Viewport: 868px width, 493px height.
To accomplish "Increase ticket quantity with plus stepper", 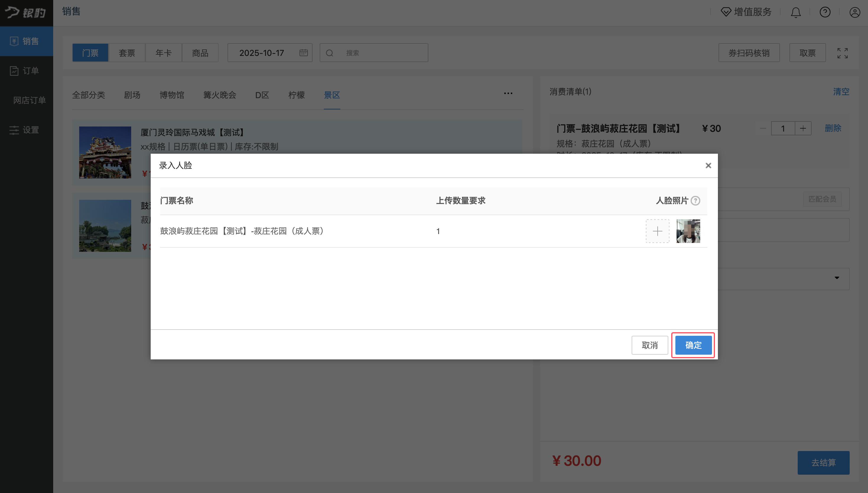I will pos(803,129).
